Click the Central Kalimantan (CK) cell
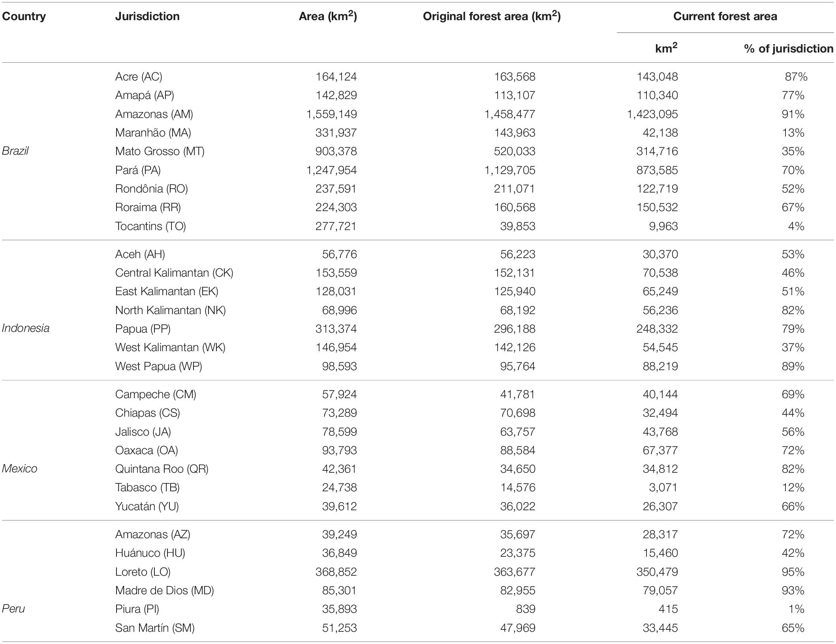836x644 pixels. [x=174, y=273]
